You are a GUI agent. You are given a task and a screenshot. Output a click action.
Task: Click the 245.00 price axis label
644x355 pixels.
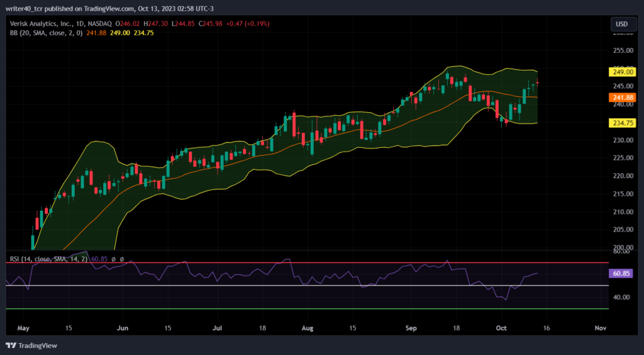623,86
